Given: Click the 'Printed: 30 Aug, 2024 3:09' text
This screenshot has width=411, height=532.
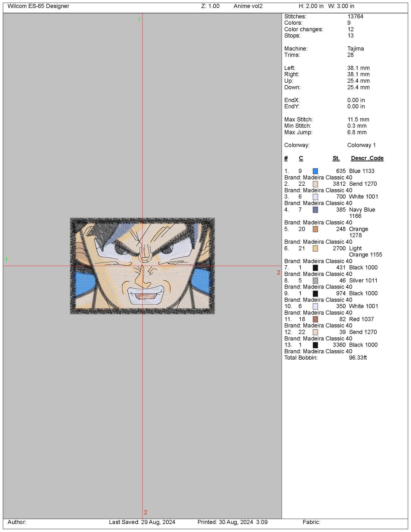Looking at the screenshot, I should pos(233,522).
